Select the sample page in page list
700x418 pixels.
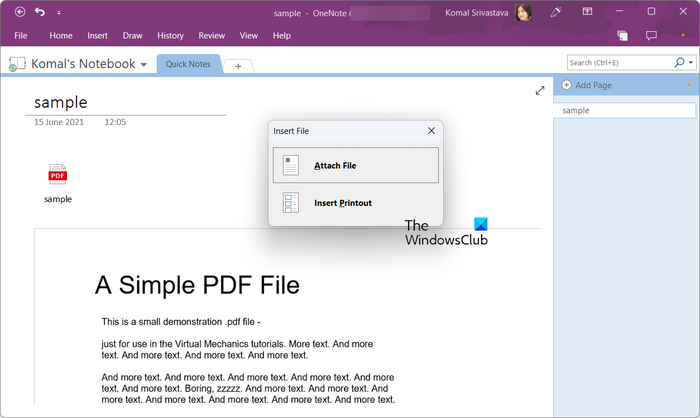click(624, 110)
